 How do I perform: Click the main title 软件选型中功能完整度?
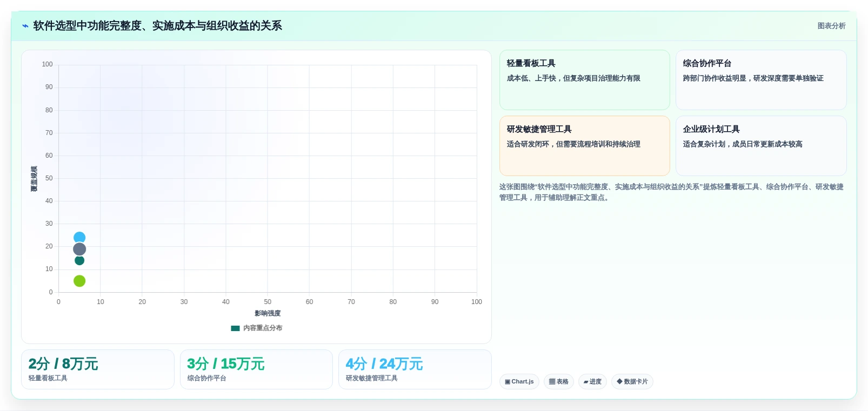(158, 26)
